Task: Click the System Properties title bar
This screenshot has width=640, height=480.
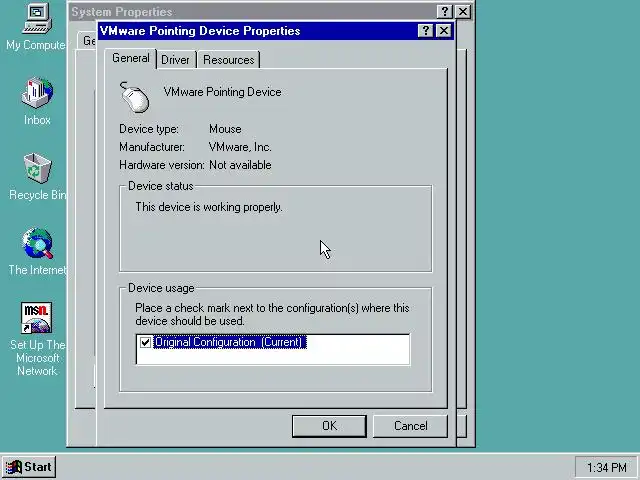Action: (x=252, y=12)
